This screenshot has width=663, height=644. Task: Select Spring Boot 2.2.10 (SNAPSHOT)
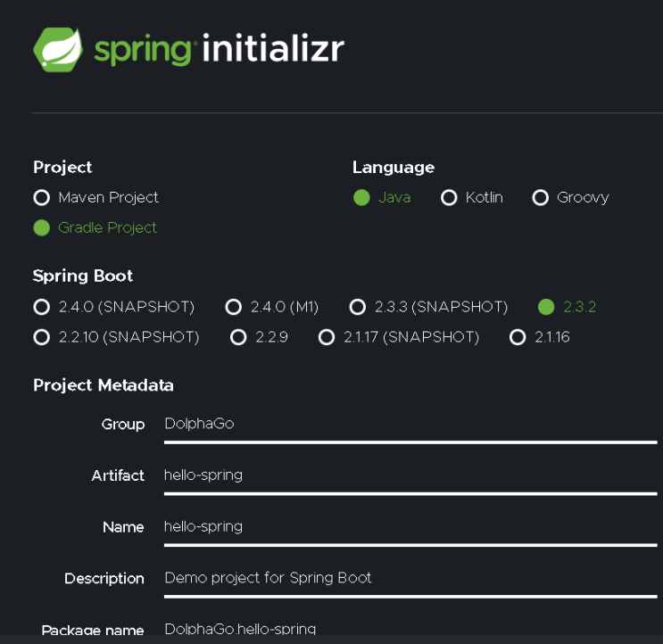[42, 337]
